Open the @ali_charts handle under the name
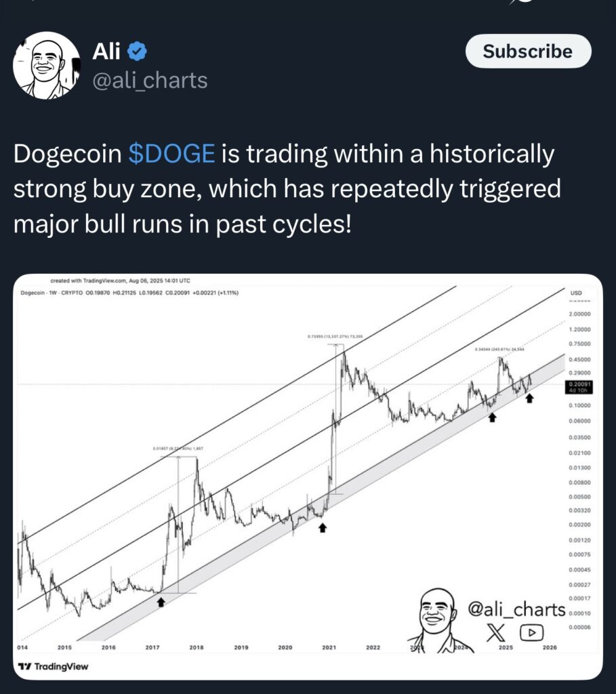Screen dimensions: 616x694 click(149, 80)
